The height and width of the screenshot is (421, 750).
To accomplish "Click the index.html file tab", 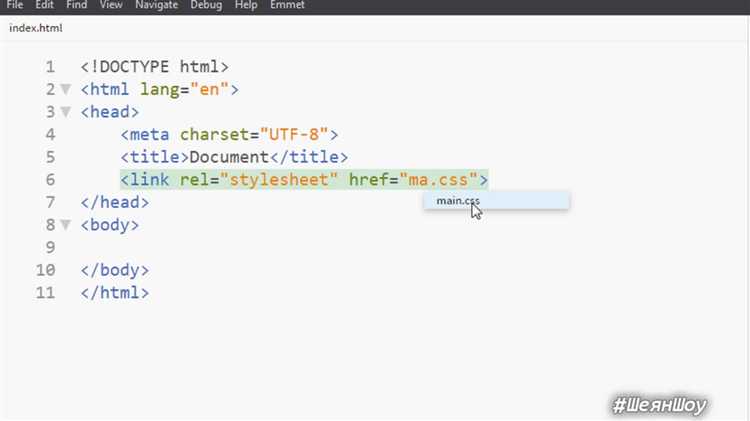I will (x=36, y=28).
